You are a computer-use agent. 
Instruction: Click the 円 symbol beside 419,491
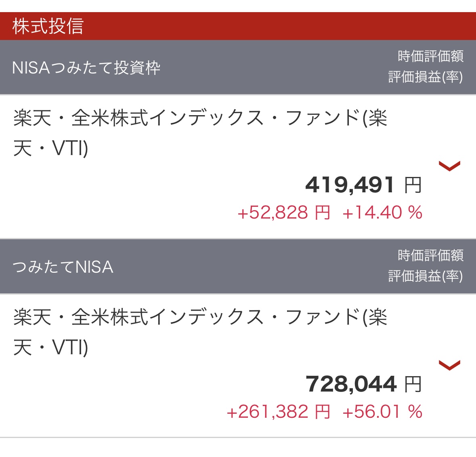click(x=413, y=185)
